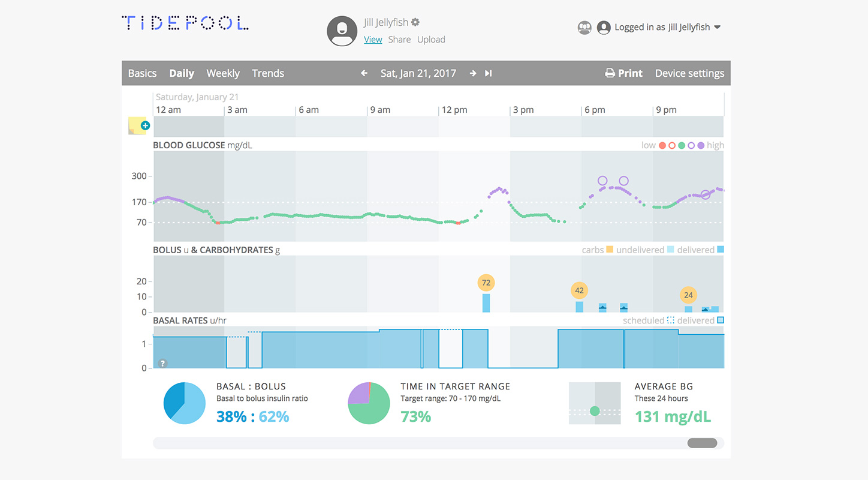Open Device settings
The image size is (868, 480).
coord(689,73)
